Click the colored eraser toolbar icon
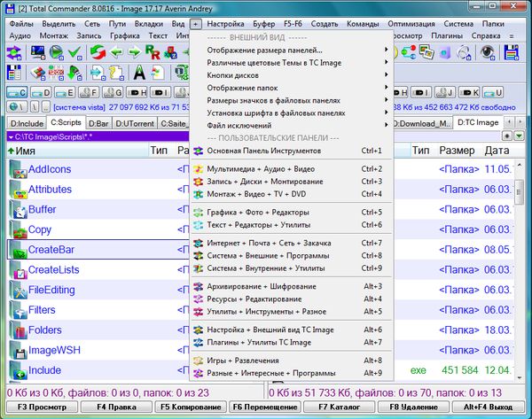The width and height of the screenshot is (532, 419). pos(37,73)
